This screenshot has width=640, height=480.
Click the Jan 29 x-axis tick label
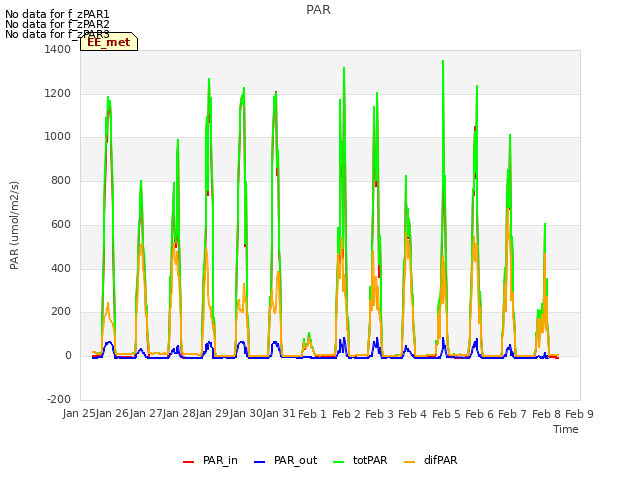point(212,413)
